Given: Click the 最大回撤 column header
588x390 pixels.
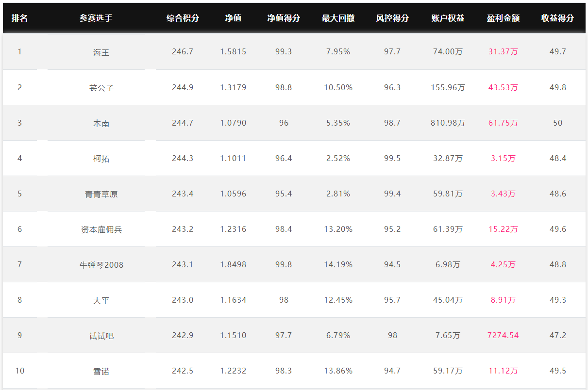Looking at the screenshot, I should click(x=338, y=18).
